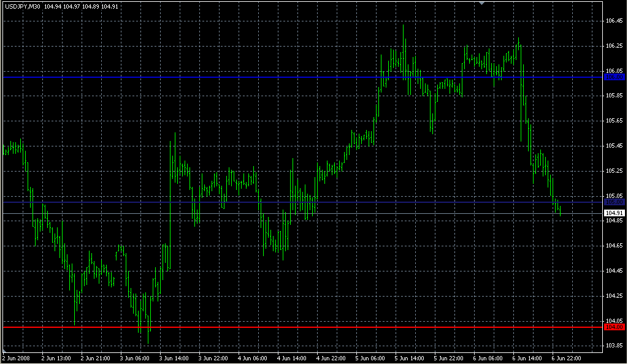
Task: Click the red 104.00 price tag
Action: click(614, 327)
